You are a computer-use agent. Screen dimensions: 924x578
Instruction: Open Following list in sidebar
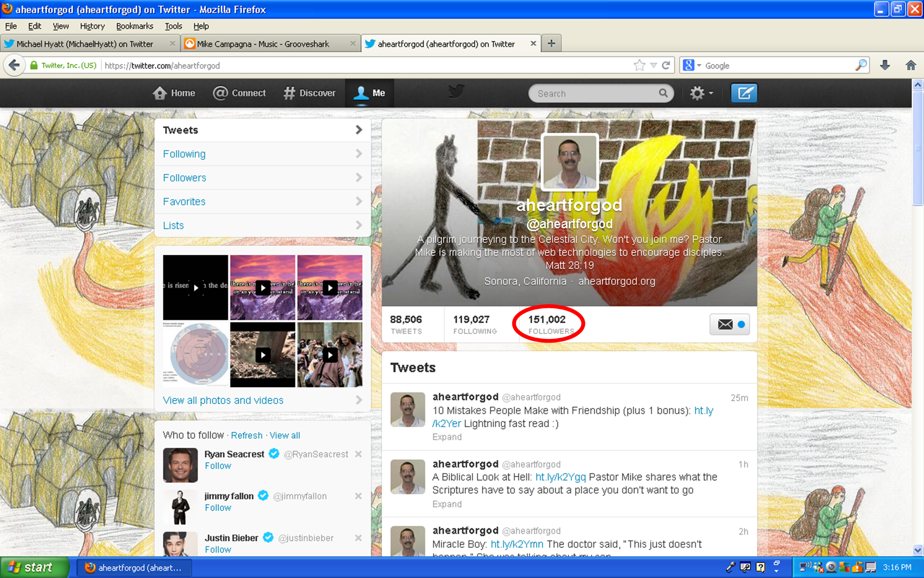262,154
